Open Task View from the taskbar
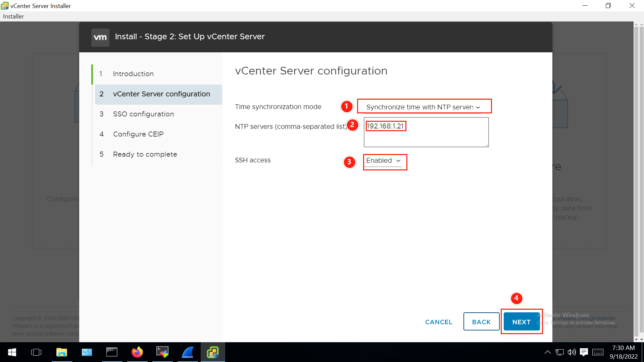 [x=36, y=352]
